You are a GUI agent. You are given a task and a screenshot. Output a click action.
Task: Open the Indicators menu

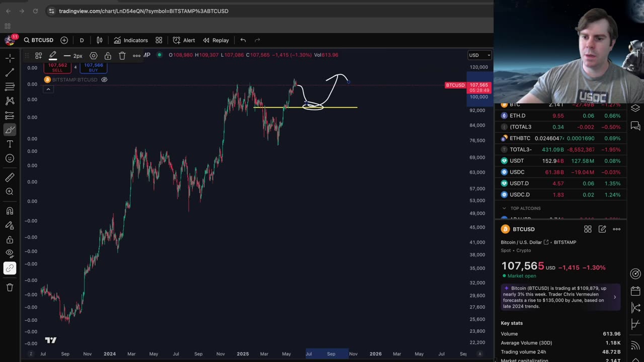coord(131,40)
